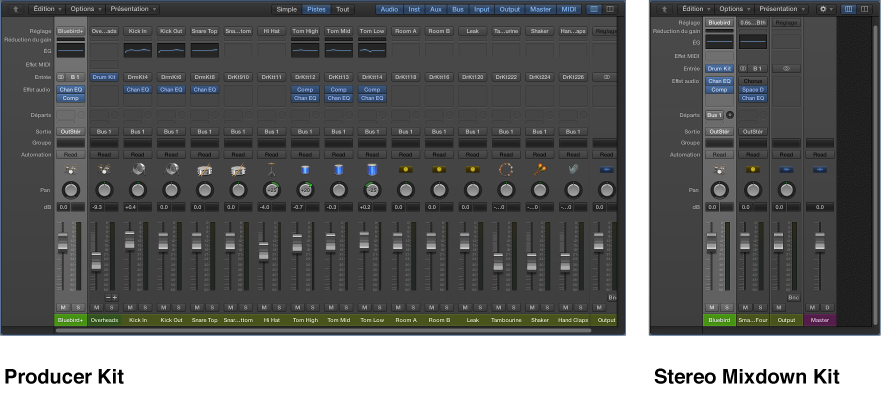Click the Tom Low channel tom icon
The width and height of the screenshot is (882, 394).
pos(372,169)
